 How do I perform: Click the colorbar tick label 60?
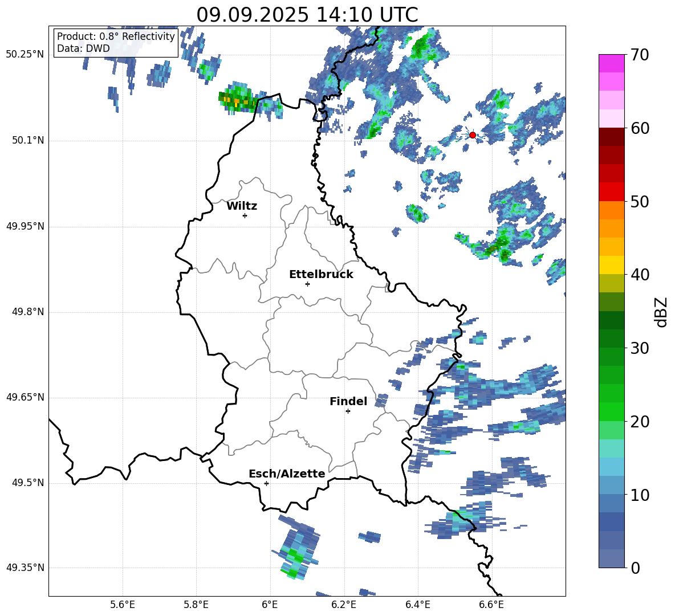pos(640,128)
